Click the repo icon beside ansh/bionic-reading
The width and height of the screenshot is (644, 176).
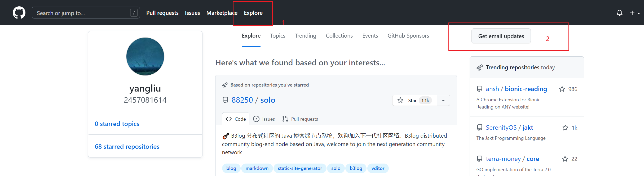tap(480, 89)
